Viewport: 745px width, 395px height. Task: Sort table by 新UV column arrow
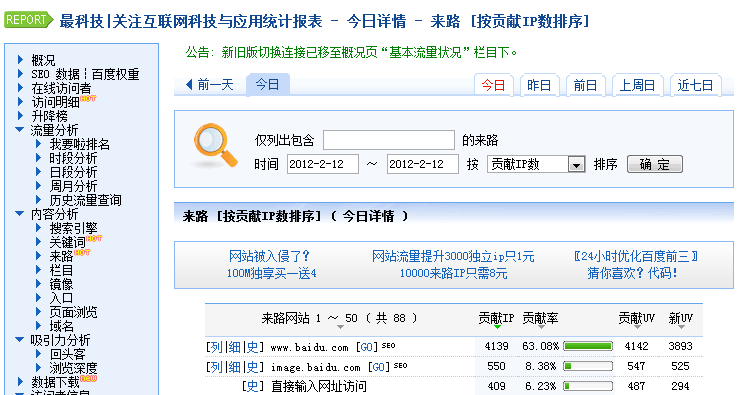[681, 327]
